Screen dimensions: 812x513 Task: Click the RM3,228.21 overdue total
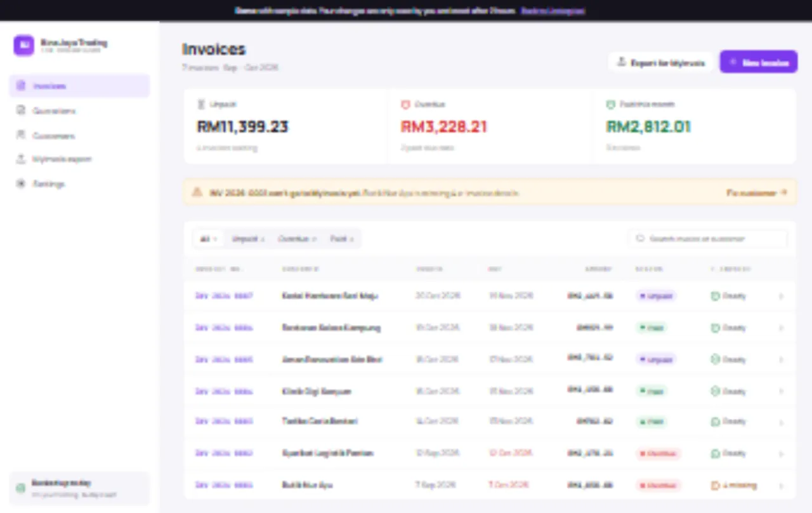pos(444,126)
